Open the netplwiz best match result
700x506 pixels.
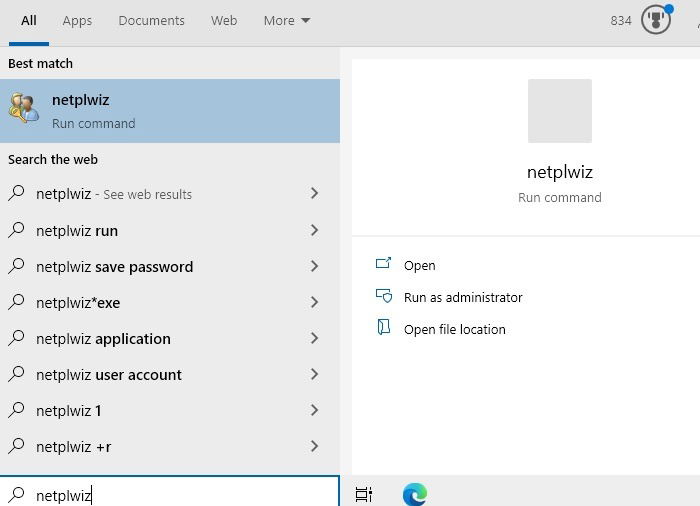170,111
